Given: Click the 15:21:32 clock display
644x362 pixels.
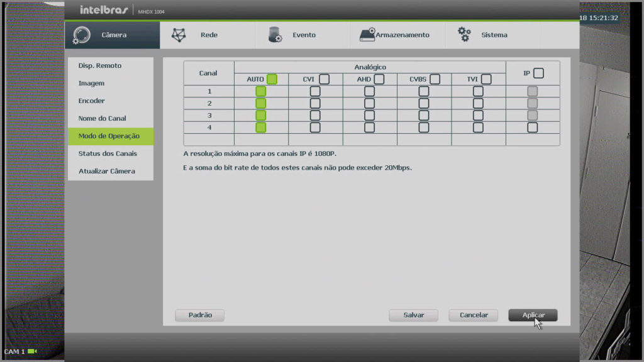Looking at the screenshot, I should click(x=603, y=18).
